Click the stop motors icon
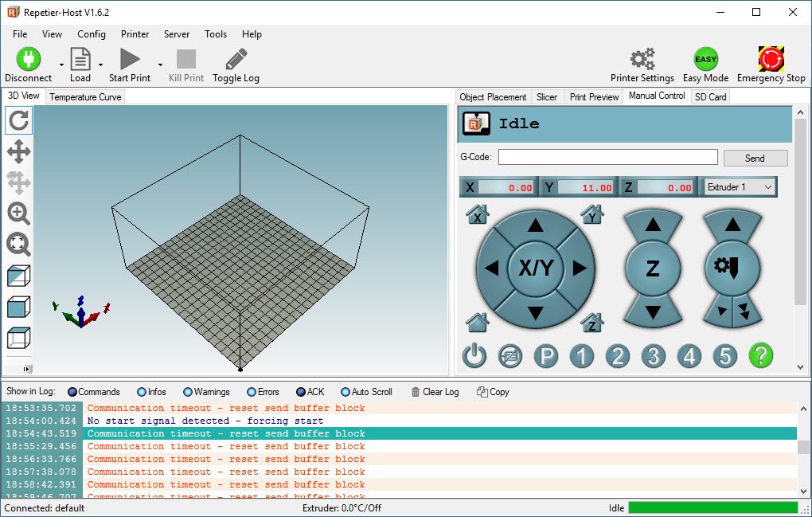 point(510,356)
